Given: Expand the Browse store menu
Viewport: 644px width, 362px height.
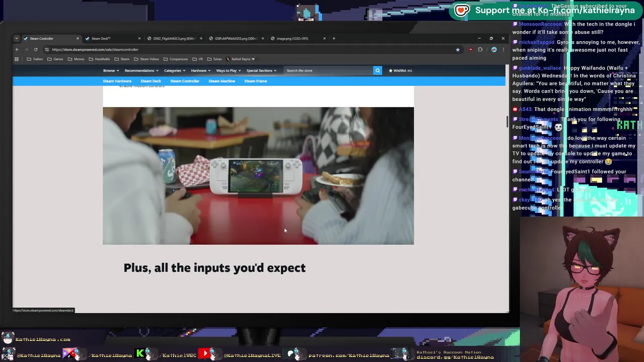Looking at the screenshot, I should coord(111,70).
